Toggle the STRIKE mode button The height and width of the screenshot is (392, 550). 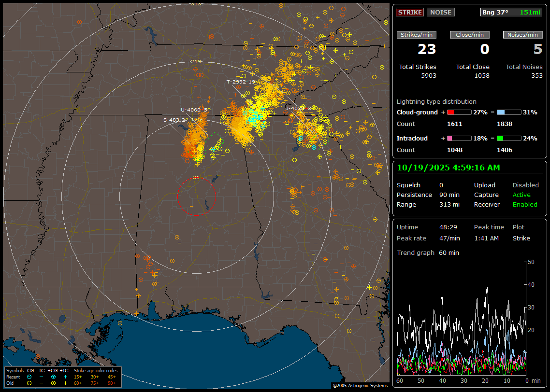410,12
